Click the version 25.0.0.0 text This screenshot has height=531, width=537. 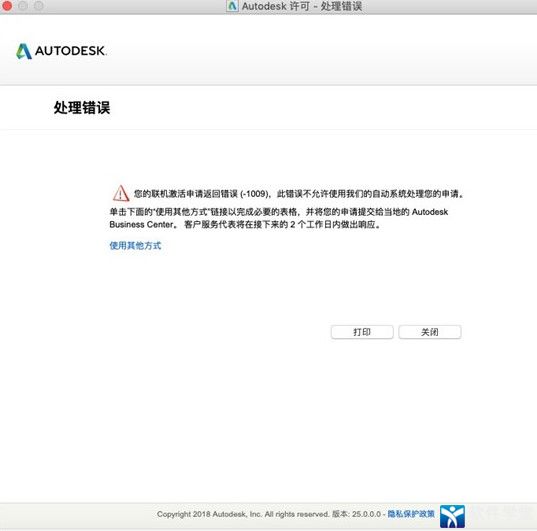(x=356, y=514)
